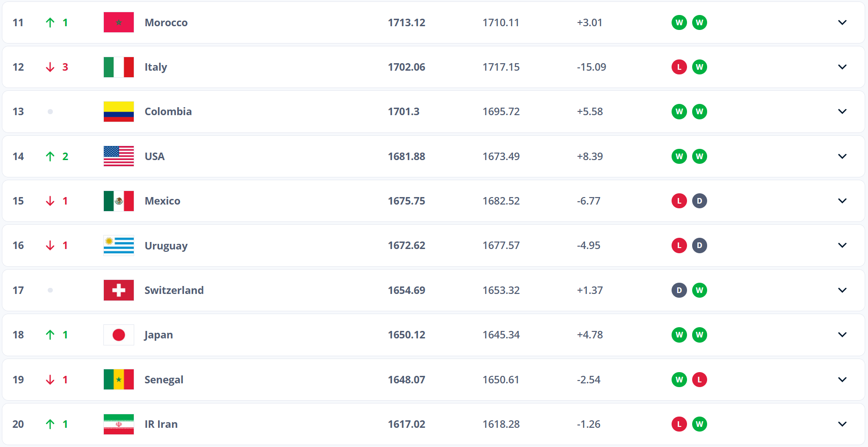Click the Uruguay flag icon
Image resolution: width=868 pixels, height=447 pixels.
[x=118, y=245]
